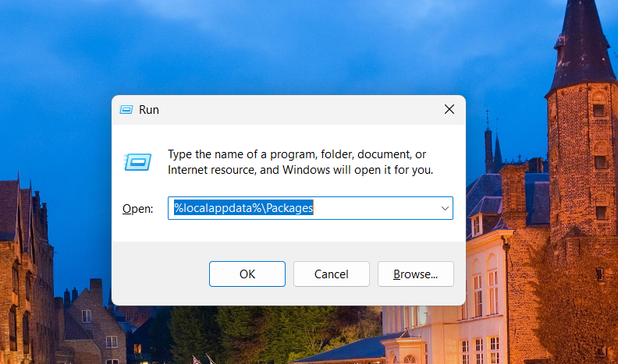Expand the Open command history dropdown
Screen dimensions: 618x364
click(444, 208)
